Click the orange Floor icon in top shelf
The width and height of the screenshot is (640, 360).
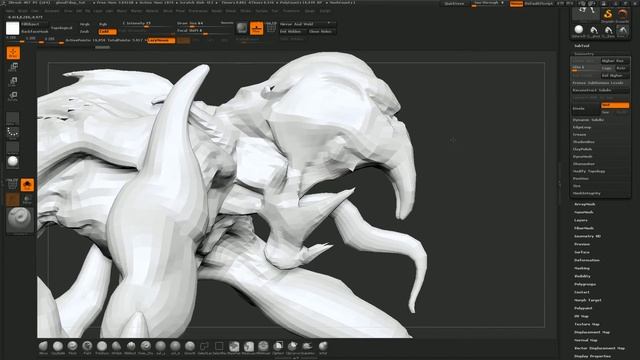coord(256,28)
